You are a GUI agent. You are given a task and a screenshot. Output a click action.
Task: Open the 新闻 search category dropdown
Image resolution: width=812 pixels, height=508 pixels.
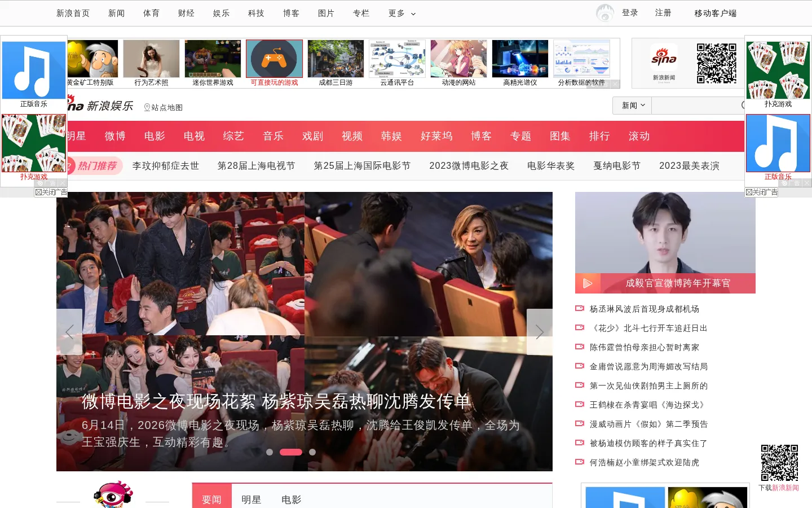(632, 106)
